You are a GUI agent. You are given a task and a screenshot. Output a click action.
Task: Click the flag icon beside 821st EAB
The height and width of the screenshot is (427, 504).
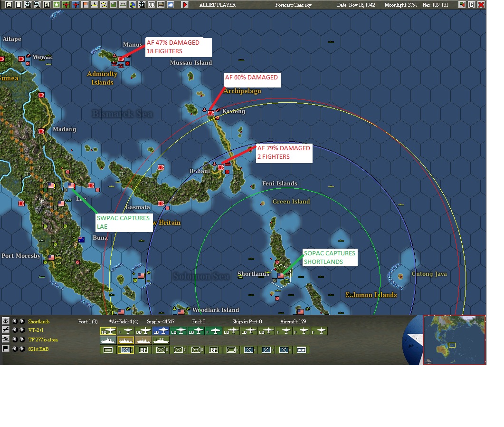(x=6, y=349)
